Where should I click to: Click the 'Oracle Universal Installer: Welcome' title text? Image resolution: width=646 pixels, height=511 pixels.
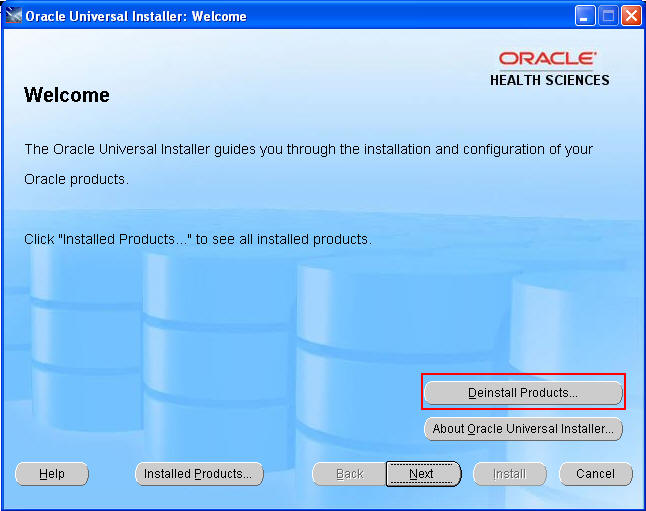136,16
